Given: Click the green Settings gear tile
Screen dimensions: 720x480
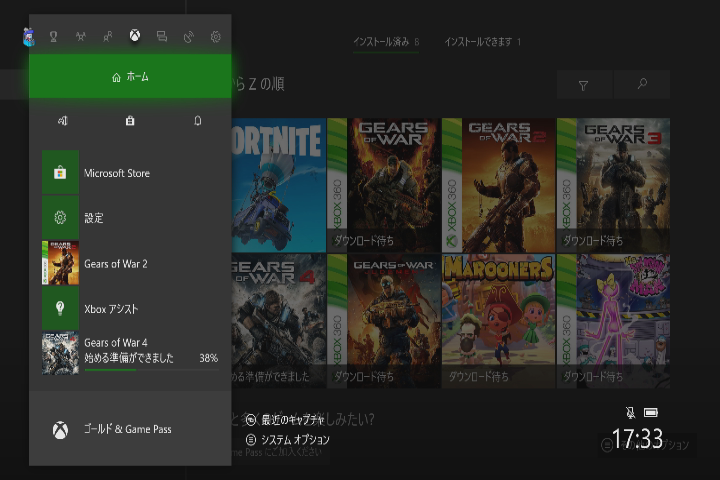Looking at the screenshot, I should coord(60,218).
